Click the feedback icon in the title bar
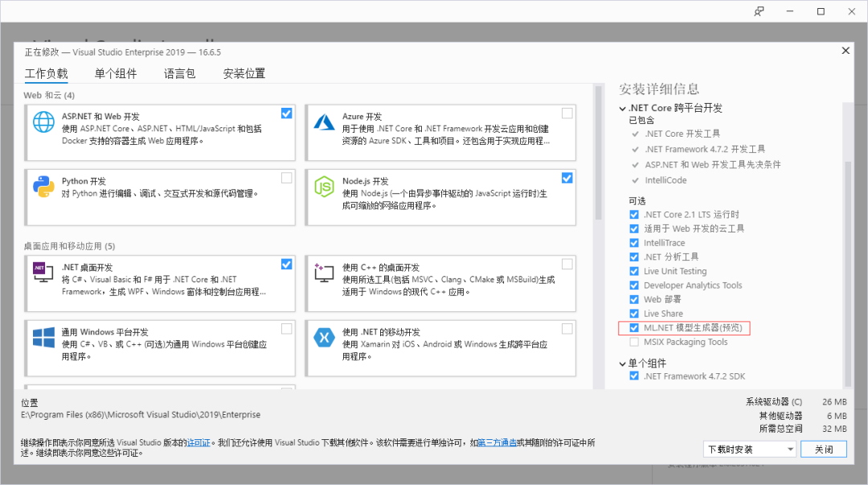This screenshot has height=485, width=868. (759, 11)
